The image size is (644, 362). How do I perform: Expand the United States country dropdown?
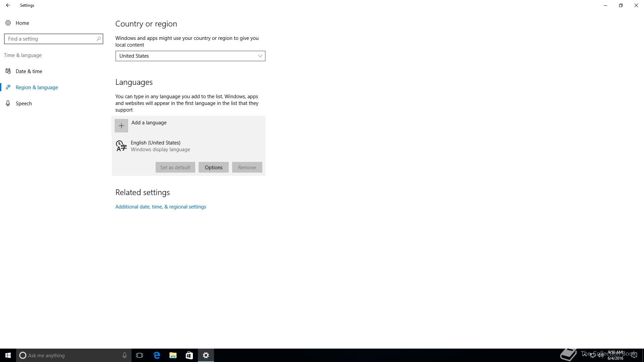click(190, 56)
